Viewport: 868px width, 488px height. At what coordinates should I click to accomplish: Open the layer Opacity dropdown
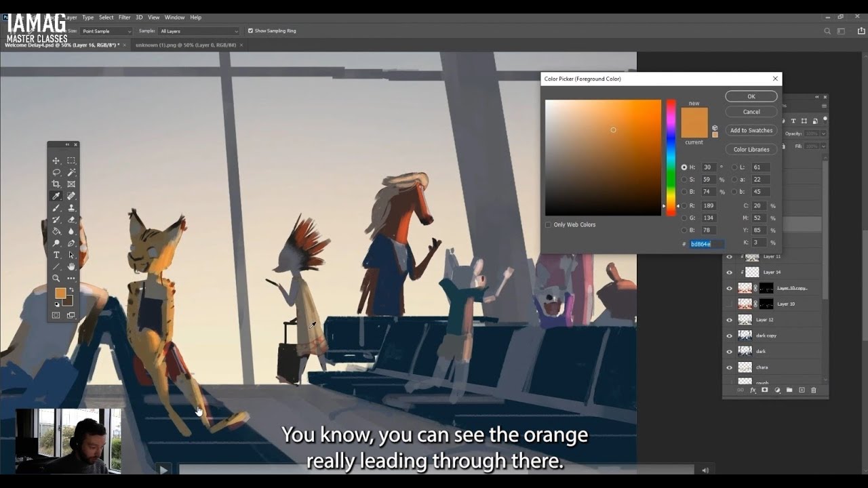[x=823, y=134]
